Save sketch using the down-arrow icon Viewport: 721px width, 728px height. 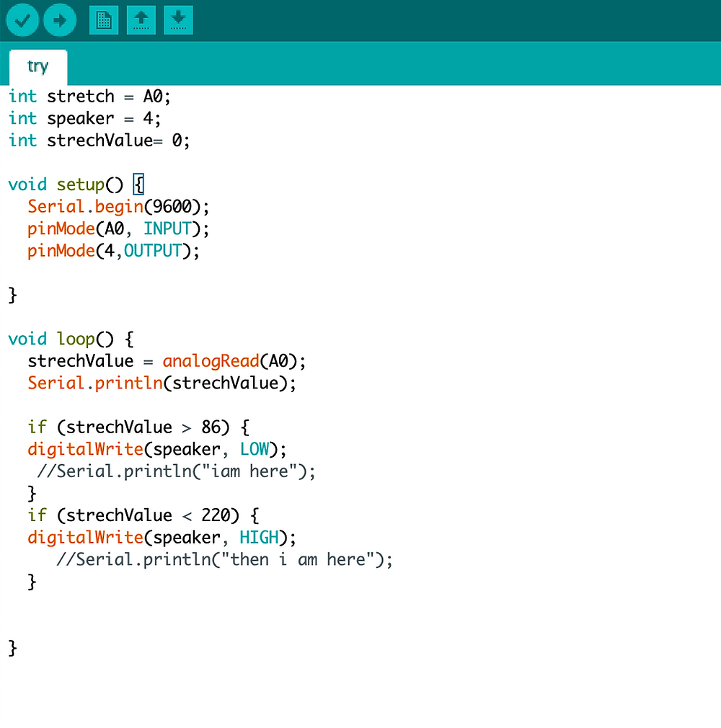pyautogui.click(x=178, y=20)
